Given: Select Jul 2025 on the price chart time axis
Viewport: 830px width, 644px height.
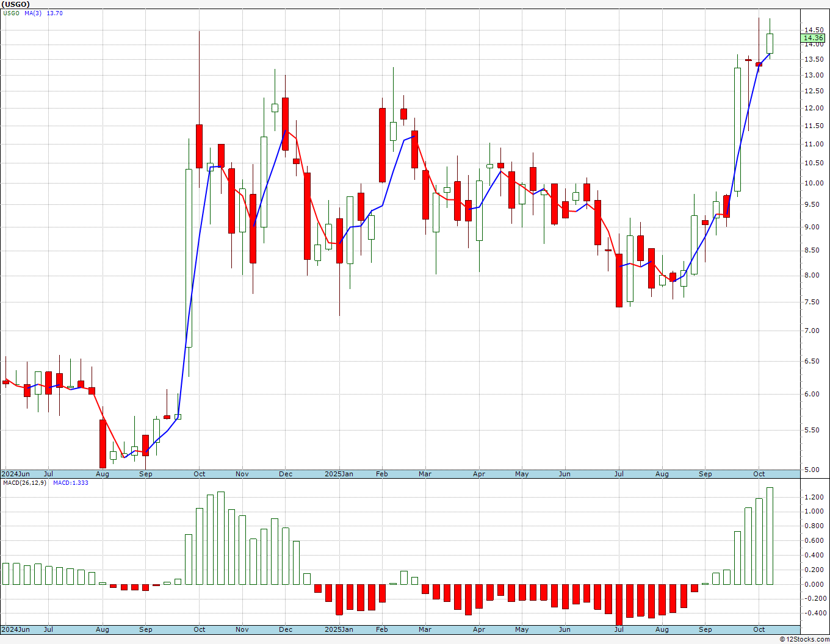Looking at the screenshot, I should click(619, 474).
